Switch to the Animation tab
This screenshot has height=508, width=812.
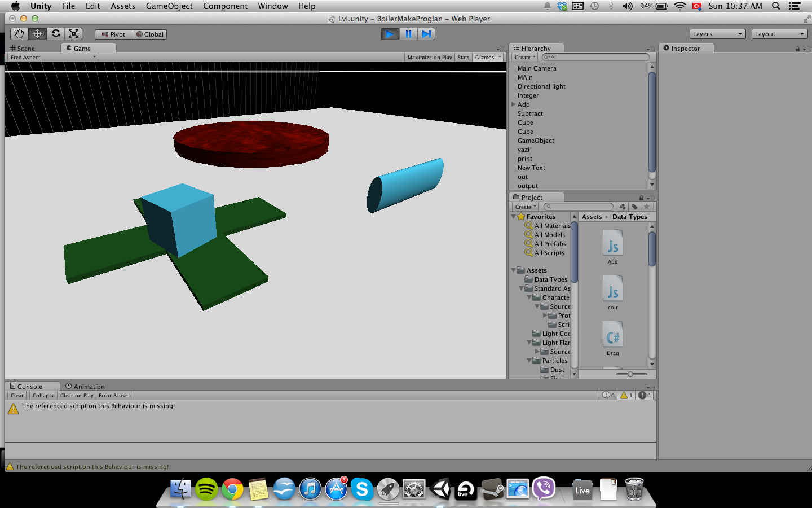tap(85, 387)
